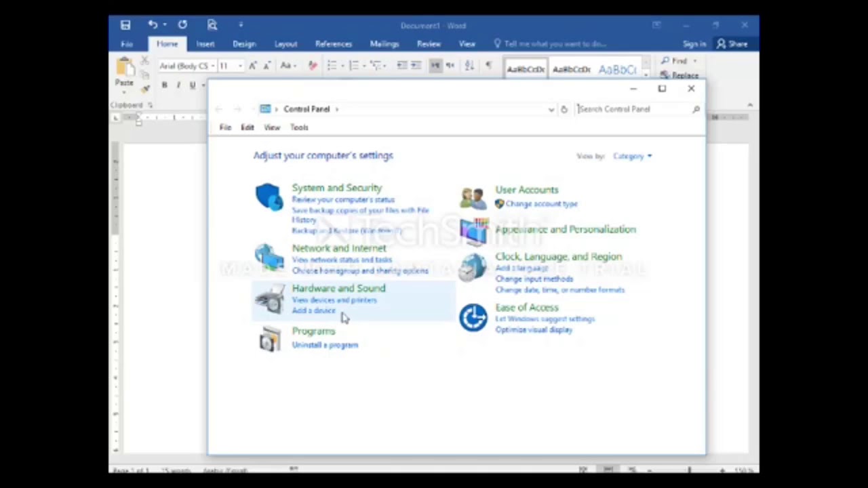Click the Change account type link

tap(541, 204)
